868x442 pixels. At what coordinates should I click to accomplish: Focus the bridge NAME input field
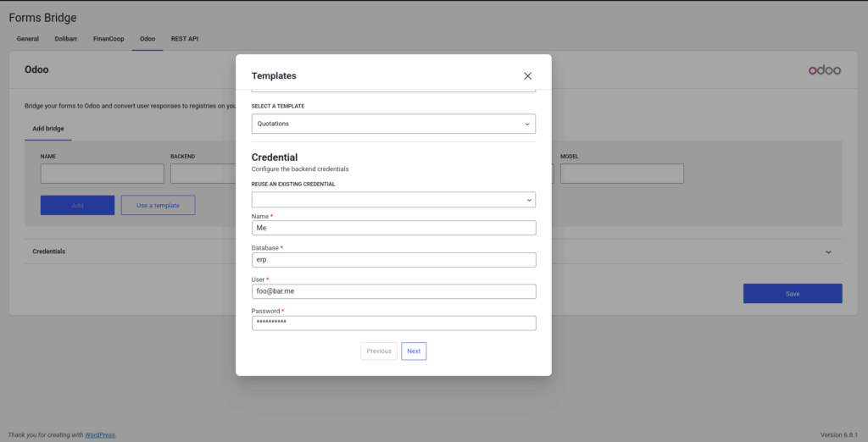coord(103,174)
